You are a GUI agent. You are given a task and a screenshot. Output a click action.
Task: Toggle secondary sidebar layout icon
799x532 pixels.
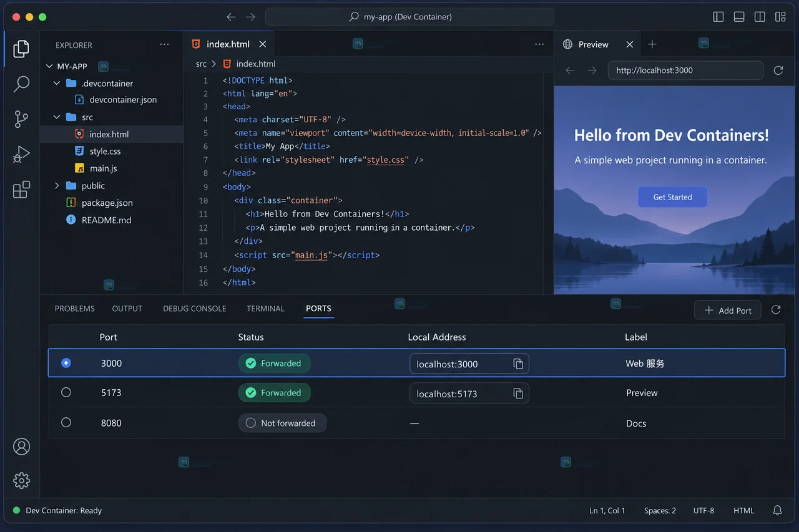coord(760,17)
